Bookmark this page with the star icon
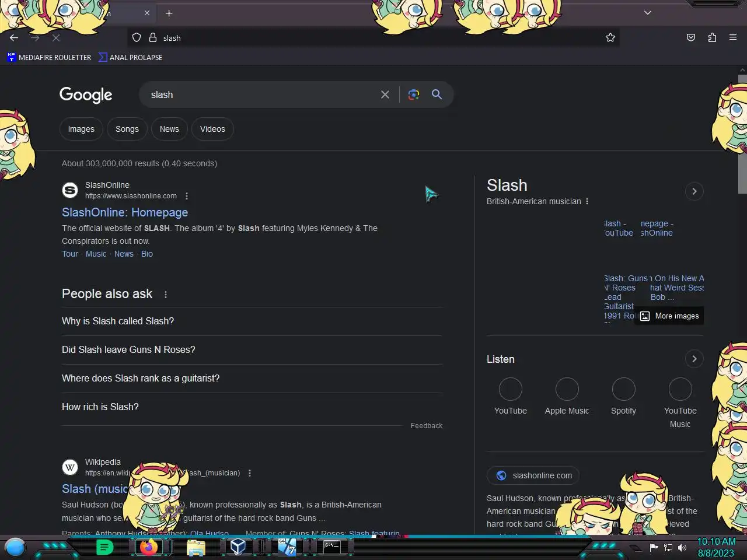The height and width of the screenshot is (560, 747). [x=610, y=37]
